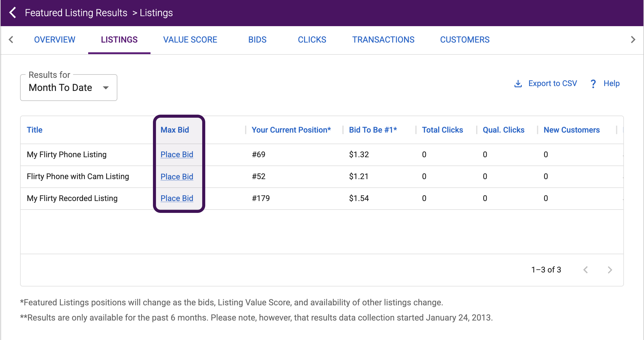The width and height of the screenshot is (644, 340).
Task: Switch to the Customers tab
Action: click(465, 40)
